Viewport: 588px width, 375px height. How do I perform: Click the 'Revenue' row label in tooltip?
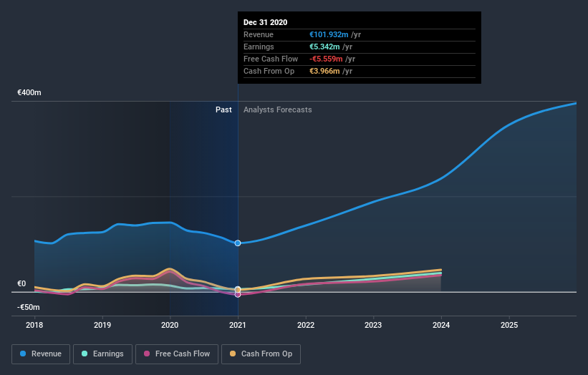[259, 34]
